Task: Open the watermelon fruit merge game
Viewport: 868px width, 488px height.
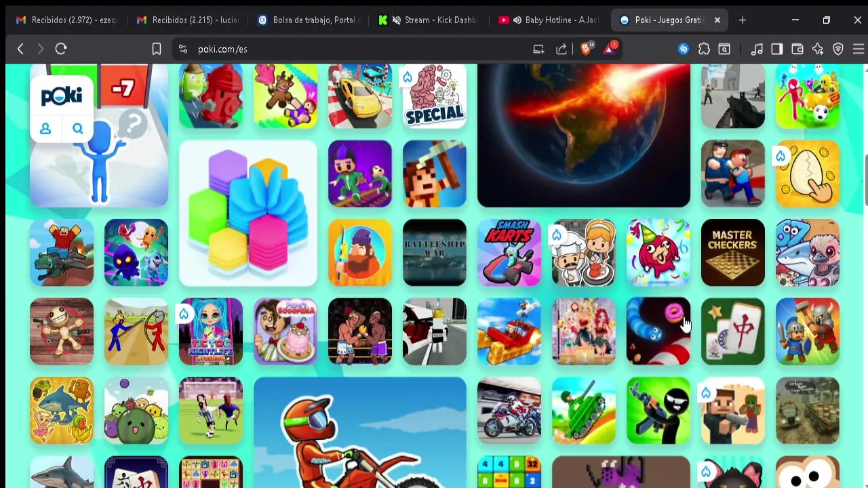Action: click(136, 411)
